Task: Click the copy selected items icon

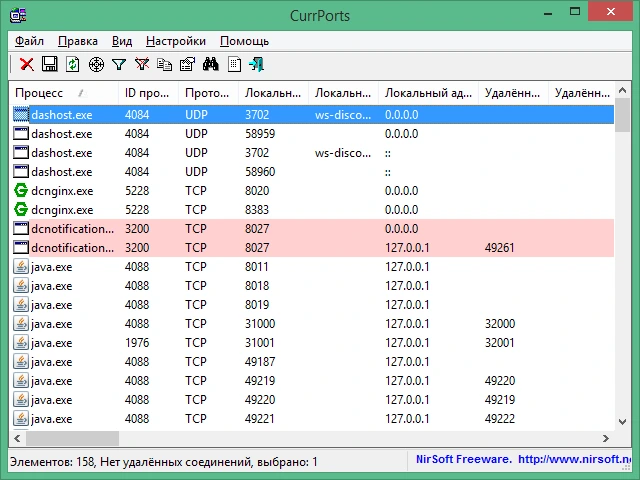Action: click(164, 64)
